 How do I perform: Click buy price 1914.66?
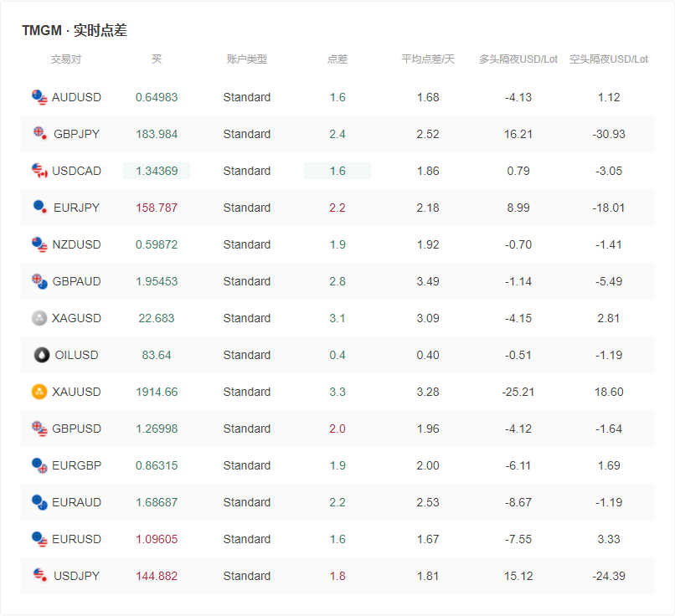(157, 392)
